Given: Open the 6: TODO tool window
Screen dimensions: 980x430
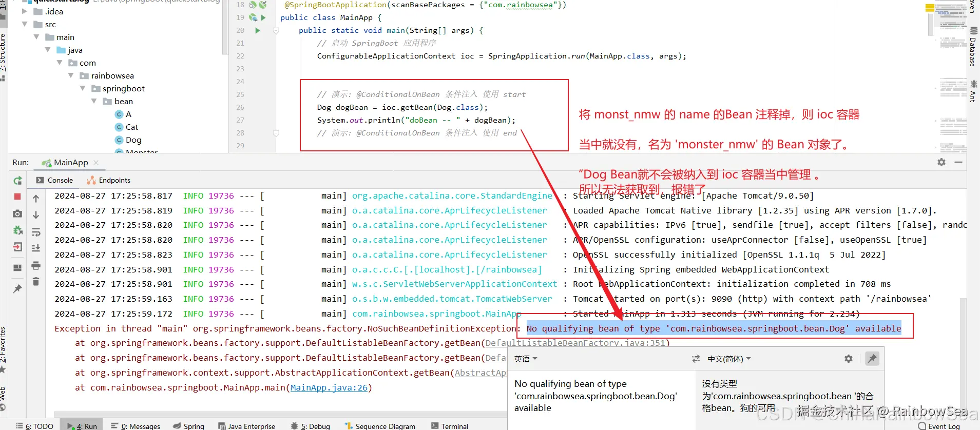Looking at the screenshot, I should click(x=34, y=426).
